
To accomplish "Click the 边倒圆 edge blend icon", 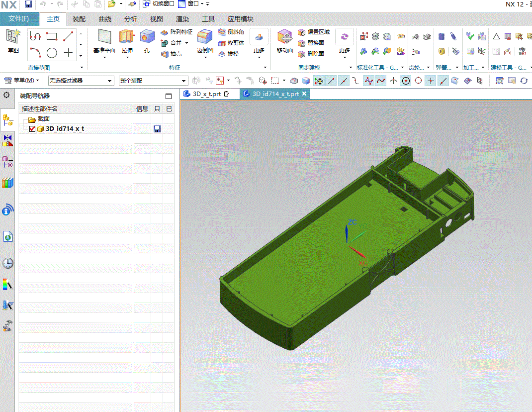I will [204, 36].
